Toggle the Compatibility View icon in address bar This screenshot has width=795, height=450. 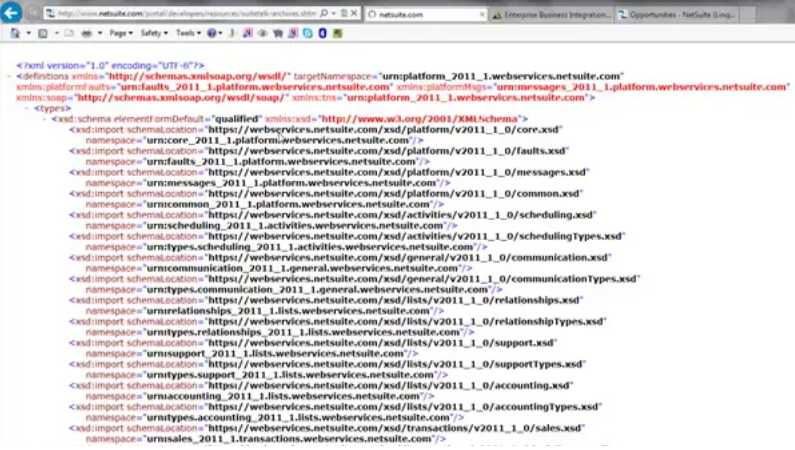[344, 14]
